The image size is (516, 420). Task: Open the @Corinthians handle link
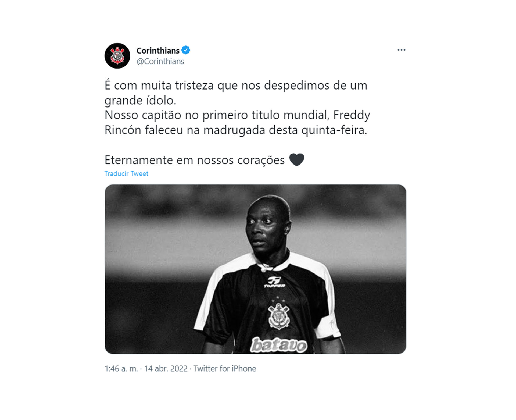point(160,62)
